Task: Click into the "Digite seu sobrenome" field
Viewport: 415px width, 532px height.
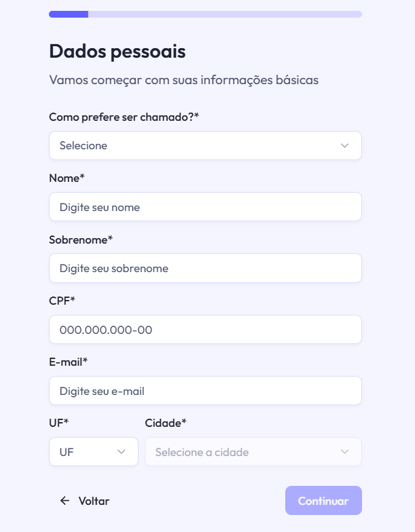Action: [205, 268]
